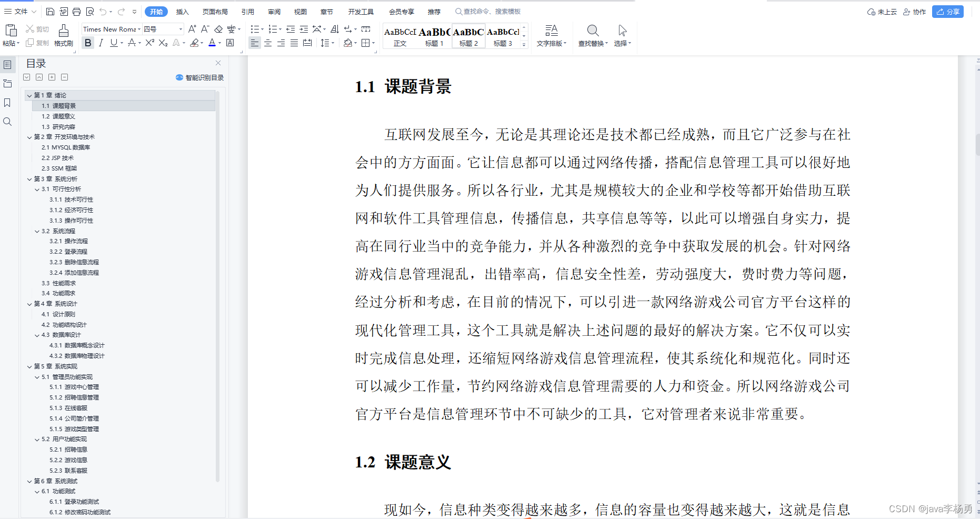The height and width of the screenshot is (519, 980).
Task: Select 1.2 课题意义 in outline tree
Action: 58,116
